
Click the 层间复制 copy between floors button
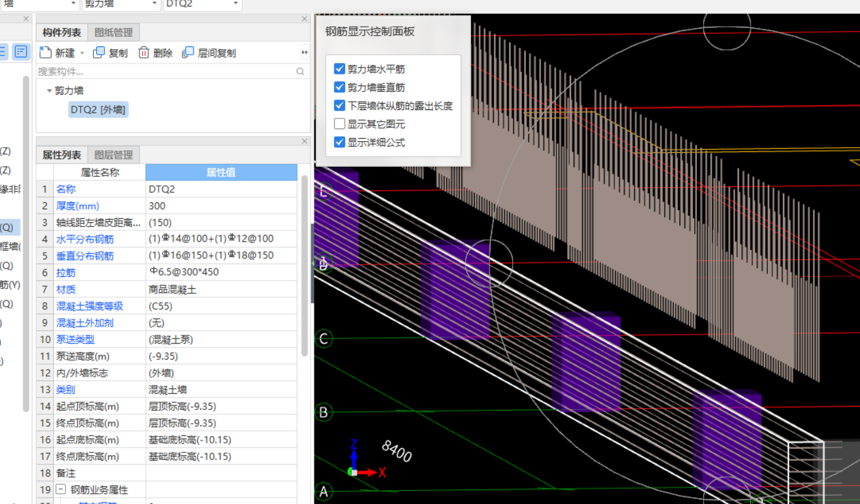(209, 53)
